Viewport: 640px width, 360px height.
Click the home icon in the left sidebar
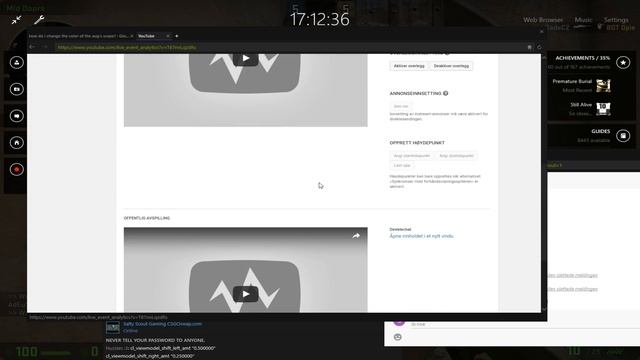pyautogui.click(x=17, y=142)
